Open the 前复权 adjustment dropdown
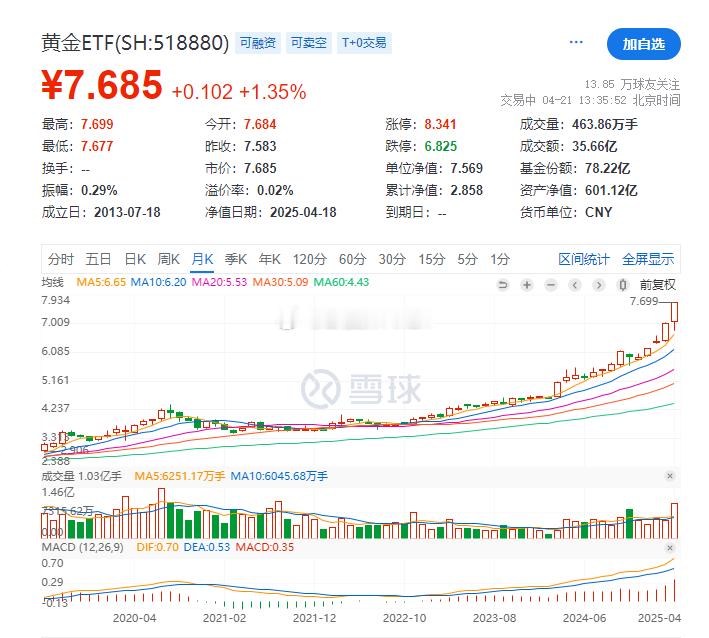This screenshot has width=709, height=638. point(657,285)
